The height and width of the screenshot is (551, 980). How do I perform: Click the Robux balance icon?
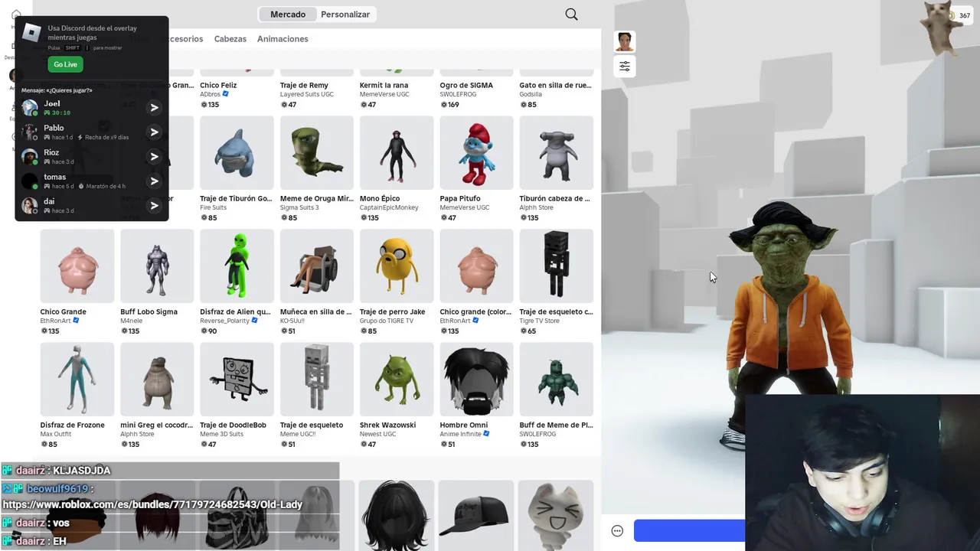click(952, 15)
